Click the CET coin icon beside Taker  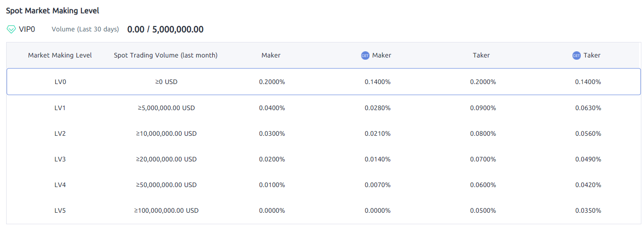click(x=576, y=56)
